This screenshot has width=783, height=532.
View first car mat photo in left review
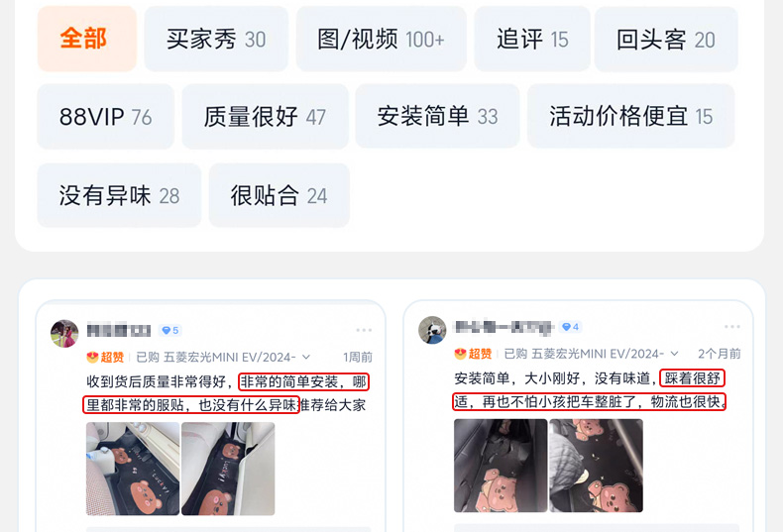pos(133,469)
